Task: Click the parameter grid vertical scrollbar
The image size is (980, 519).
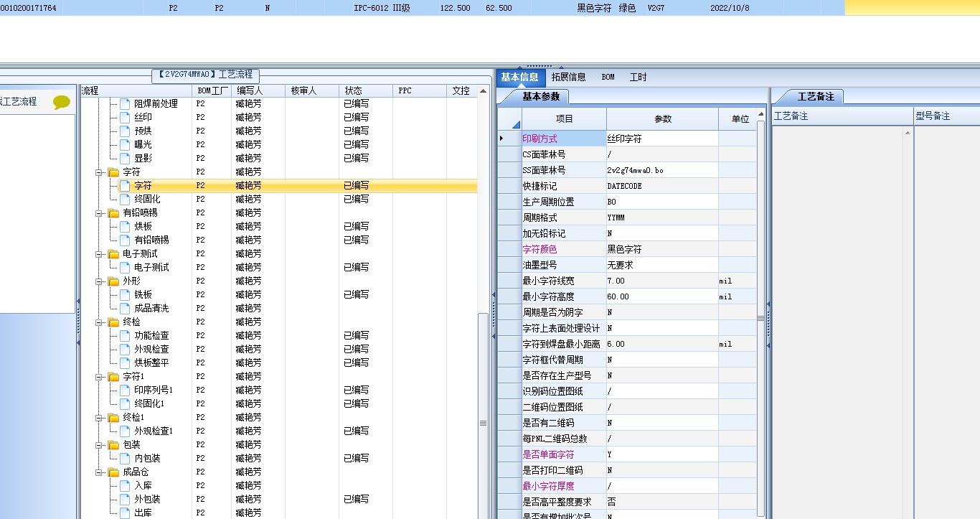Action: click(x=761, y=317)
